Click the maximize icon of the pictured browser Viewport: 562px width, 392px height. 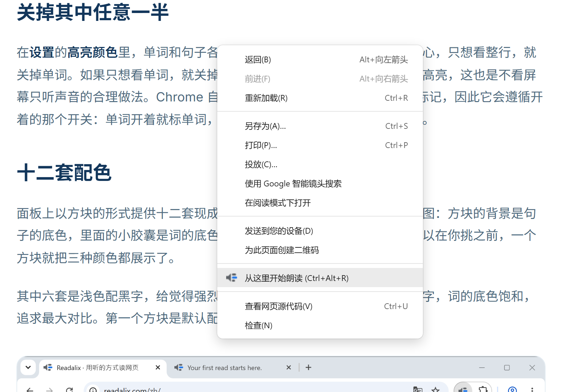click(507, 367)
